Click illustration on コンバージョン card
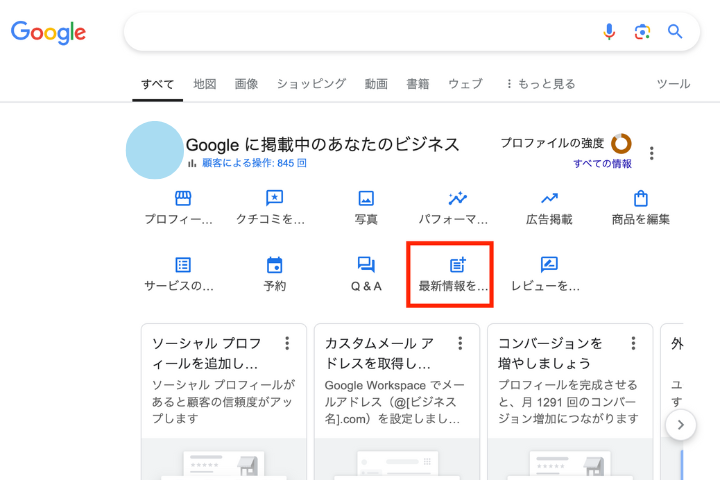Viewport: 720px width, 480px height. pos(570,459)
